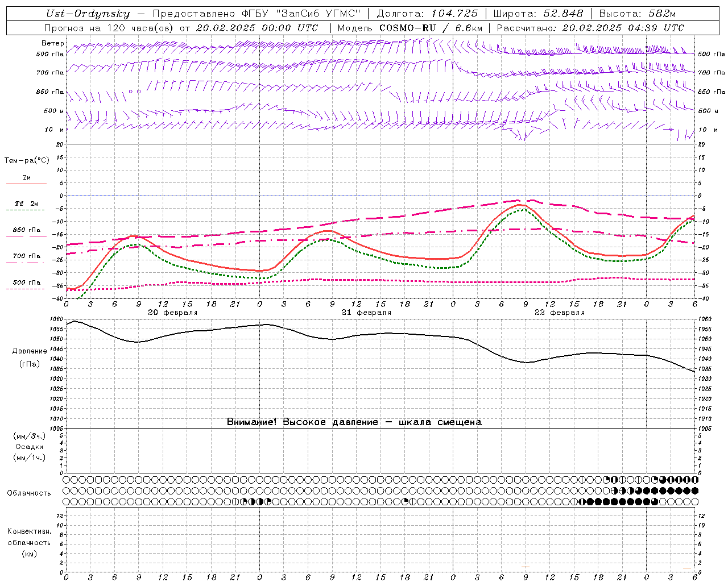Viewport: 728px width, 582px height.
Task: Click the 'Td 2м' dew point legend entry
Action: [26, 206]
